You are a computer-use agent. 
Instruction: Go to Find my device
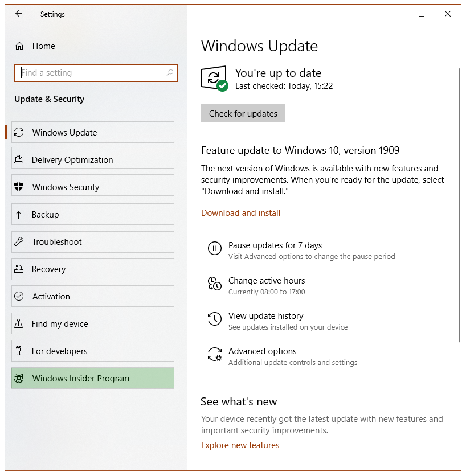(x=93, y=323)
